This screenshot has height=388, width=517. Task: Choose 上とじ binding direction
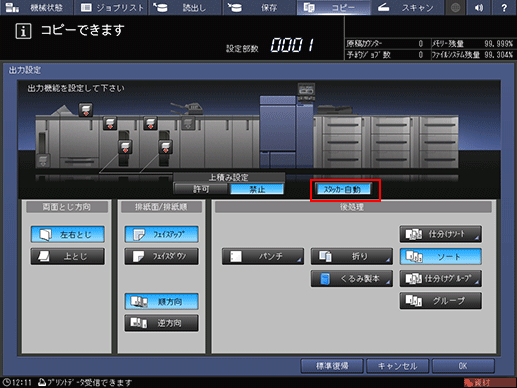click(x=68, y=256)
